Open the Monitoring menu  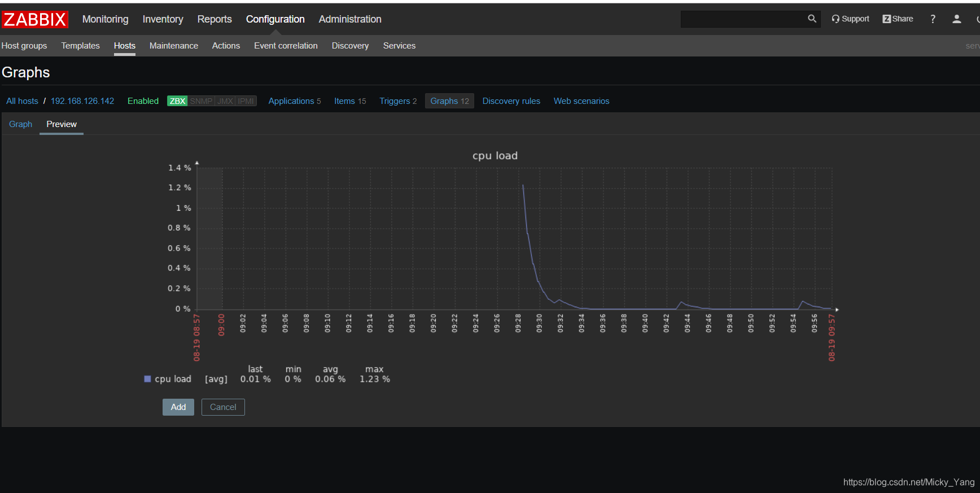pyautogui.click(x=106, y=19)
